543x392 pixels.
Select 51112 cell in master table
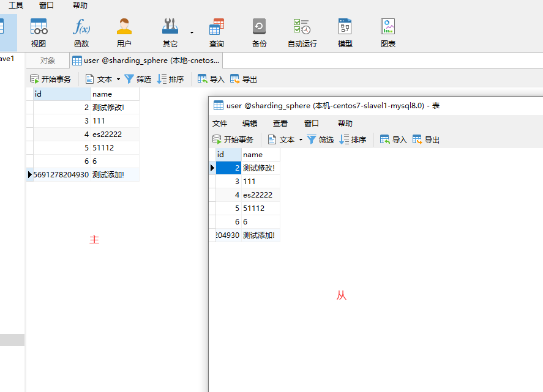(x=115, y=148)
